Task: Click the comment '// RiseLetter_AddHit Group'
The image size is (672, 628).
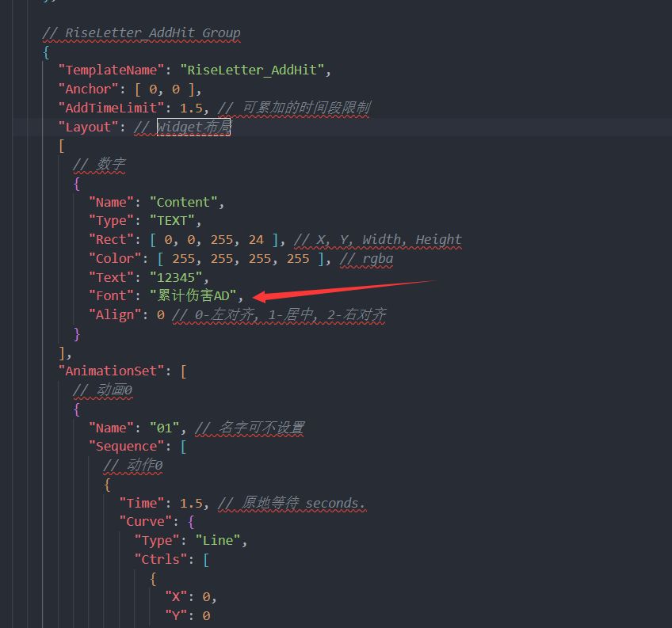Action: (x=141, y=33)
